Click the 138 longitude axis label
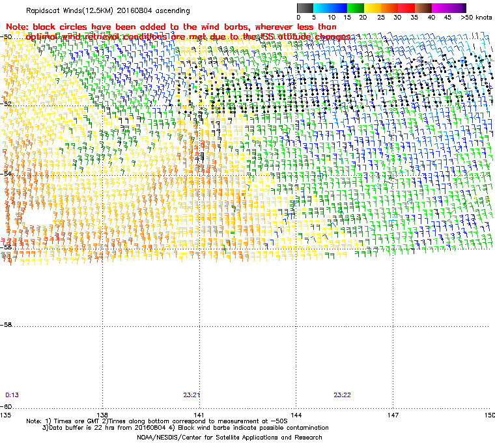The width and height of the screenshot is (495, 448). pyautogui.click(x=102, y=415)
